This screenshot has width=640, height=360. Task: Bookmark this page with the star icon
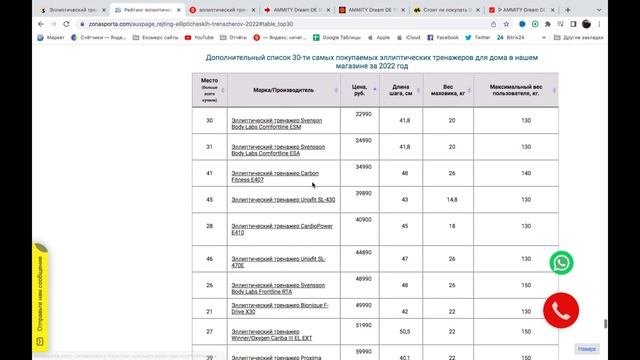(507, 24)
